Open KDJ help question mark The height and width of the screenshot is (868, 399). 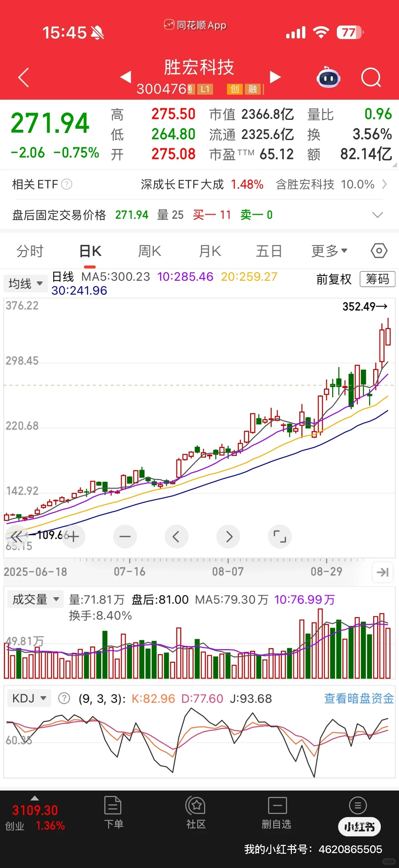tap(64, 698)
